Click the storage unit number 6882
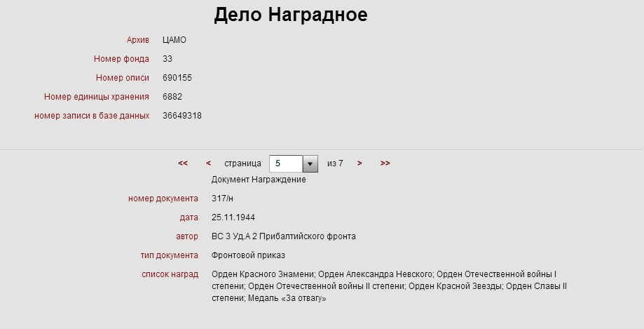 click(x=172, y=97)
